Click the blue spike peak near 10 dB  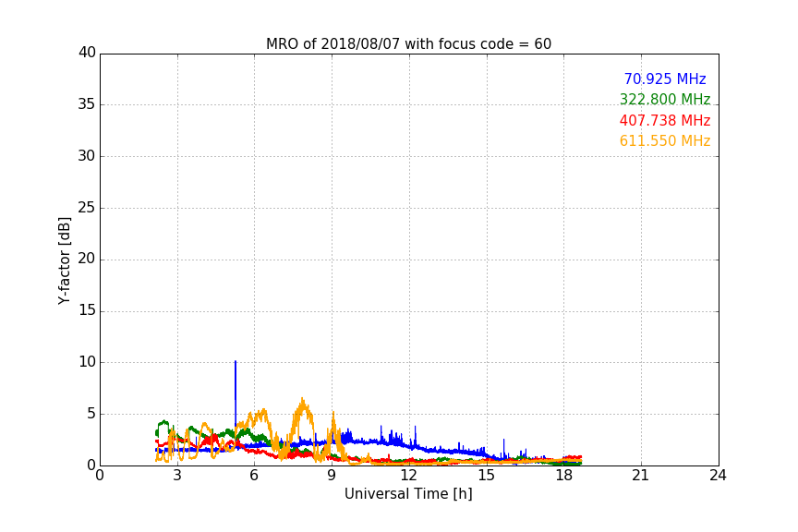tap(236, 362)
